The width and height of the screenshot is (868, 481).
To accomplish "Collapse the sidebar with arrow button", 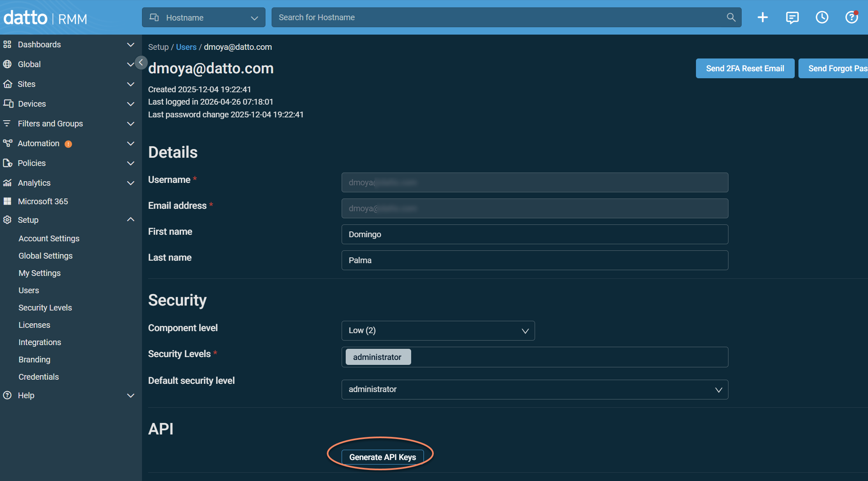I will [141, 63].
